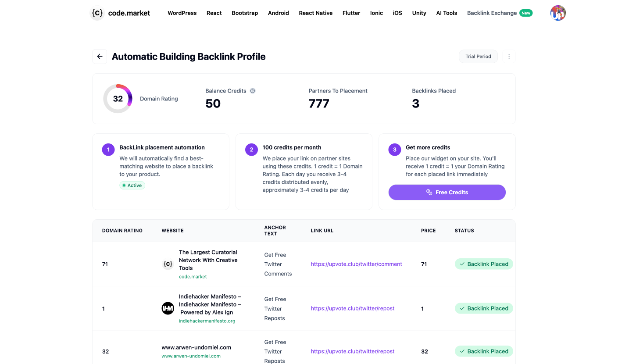The image size is (636, 364).
Task: Click the Domain Rating circular gauge showing 32
Action: 118,99
